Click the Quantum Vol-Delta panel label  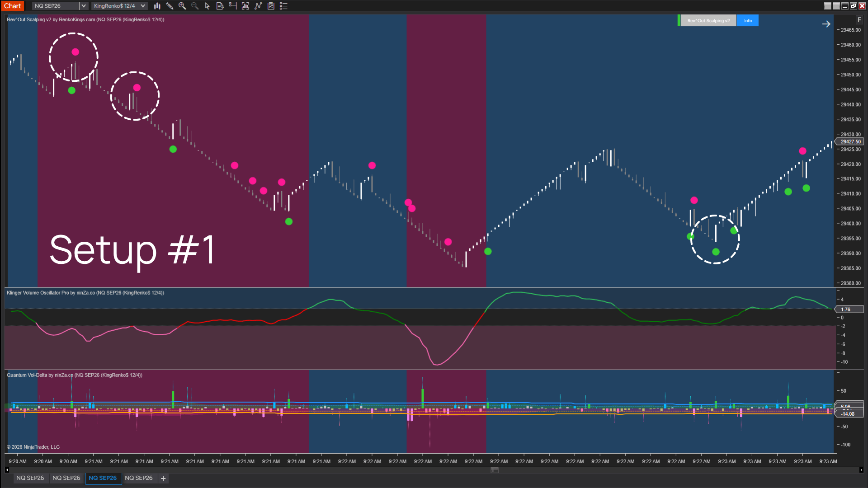click(75, 375)
